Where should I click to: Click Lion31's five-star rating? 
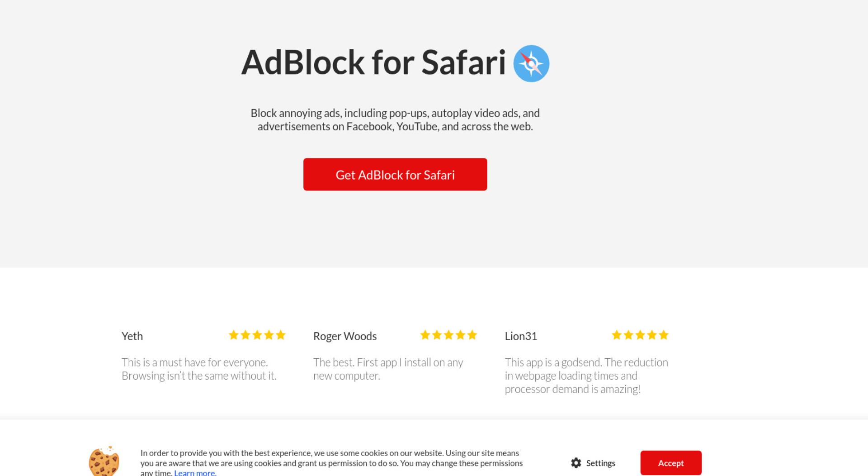(640, 335)
